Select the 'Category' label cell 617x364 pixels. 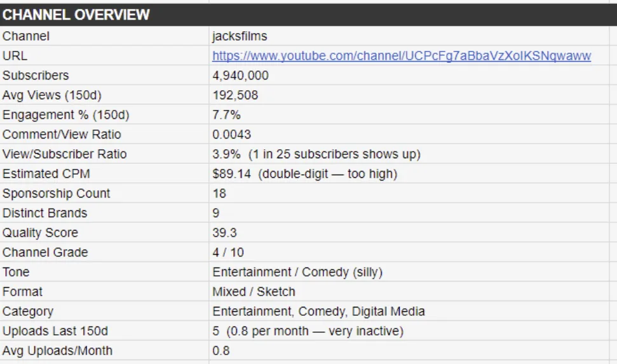104,311
